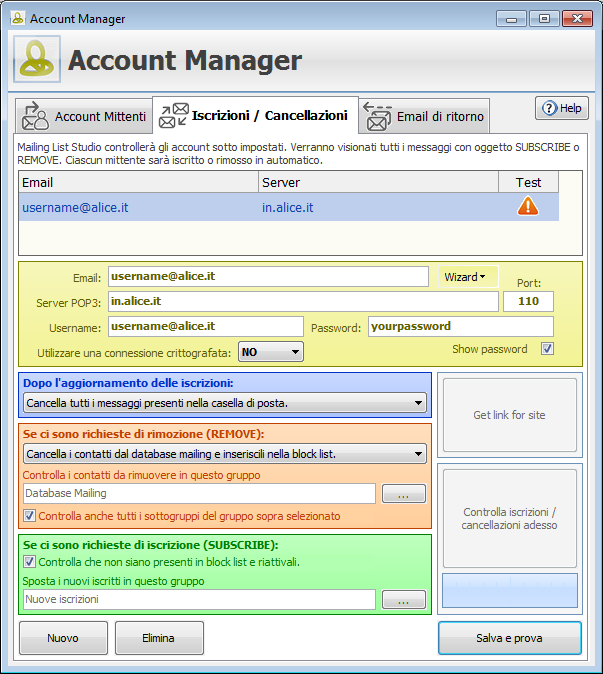Click the Iscrizioni / Cancellazioni envelope icon
This screenshot has height=674, width=603.
(x=173, y=115)
